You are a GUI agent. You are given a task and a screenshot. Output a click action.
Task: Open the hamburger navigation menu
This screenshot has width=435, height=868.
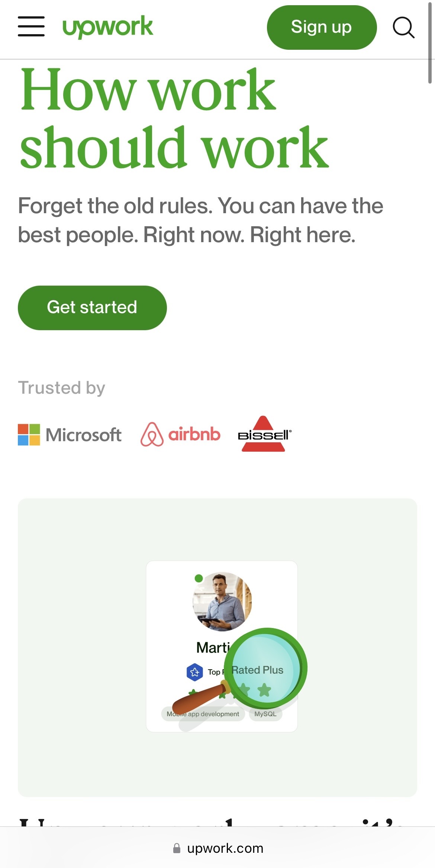click(x=31, y=26)
